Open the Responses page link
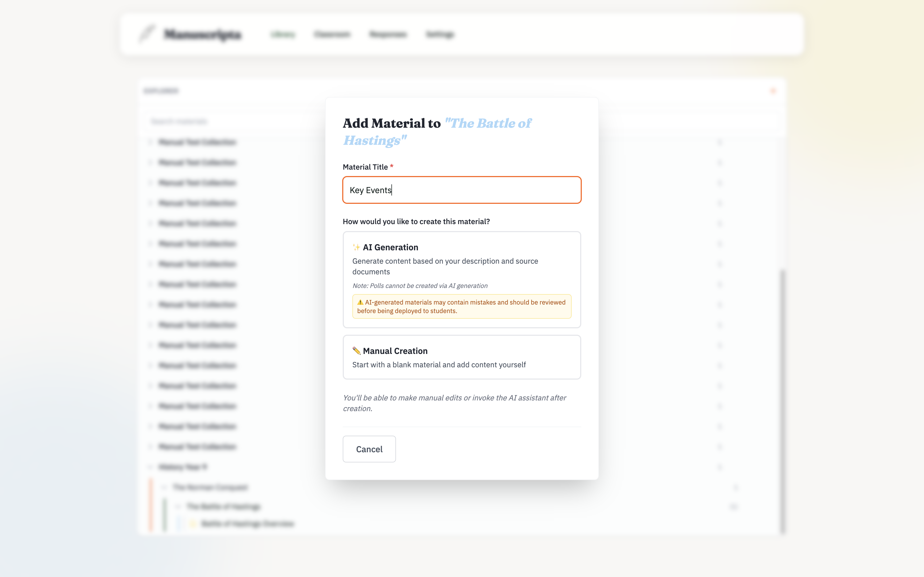 pos(388,34)
